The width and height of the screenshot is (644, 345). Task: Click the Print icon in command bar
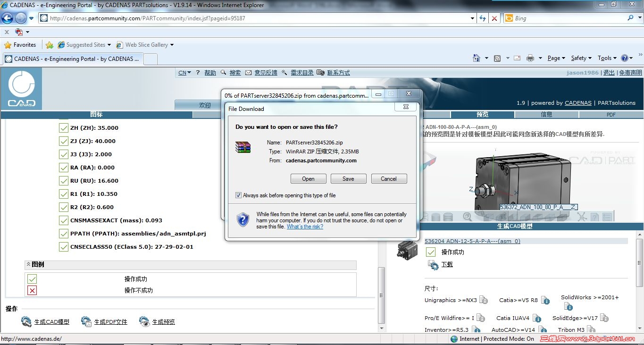click(530, 58)
